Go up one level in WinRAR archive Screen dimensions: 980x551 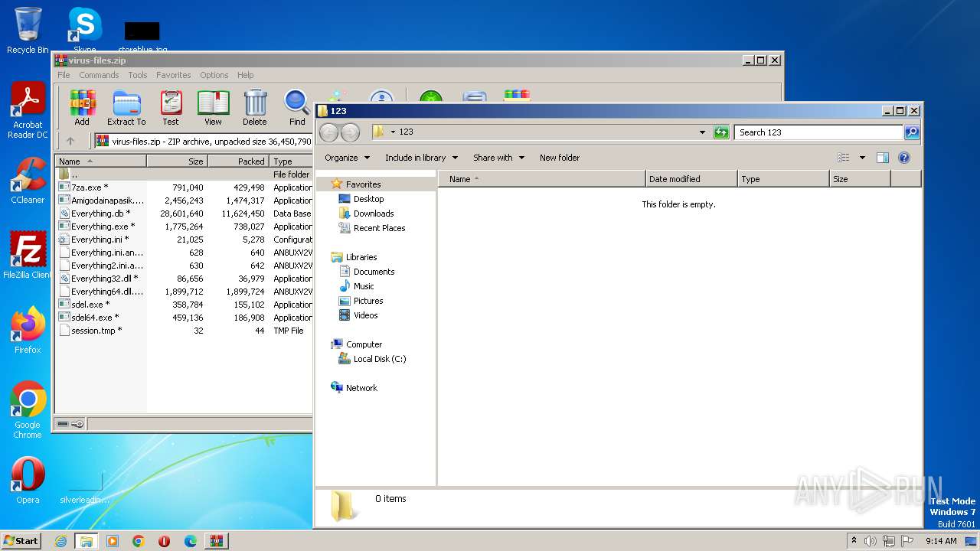point(70,141)
